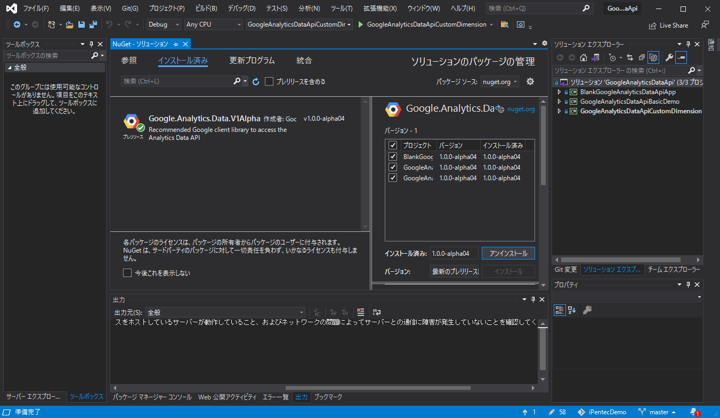The height and width of the screenshot is (418, 720).
Task: Toggle checkbox of last GoogleAn project row
Action: 393,178
